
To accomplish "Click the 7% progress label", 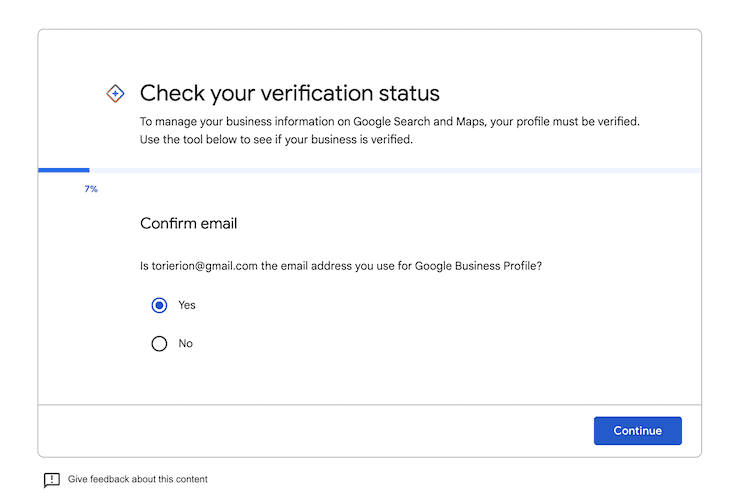I will click(x=91, y=189).
